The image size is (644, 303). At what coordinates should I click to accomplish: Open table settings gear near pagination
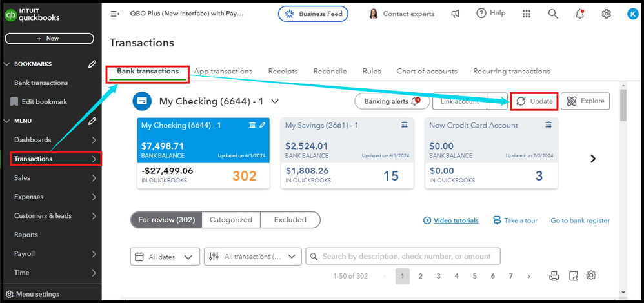click(x=591, y=275)
